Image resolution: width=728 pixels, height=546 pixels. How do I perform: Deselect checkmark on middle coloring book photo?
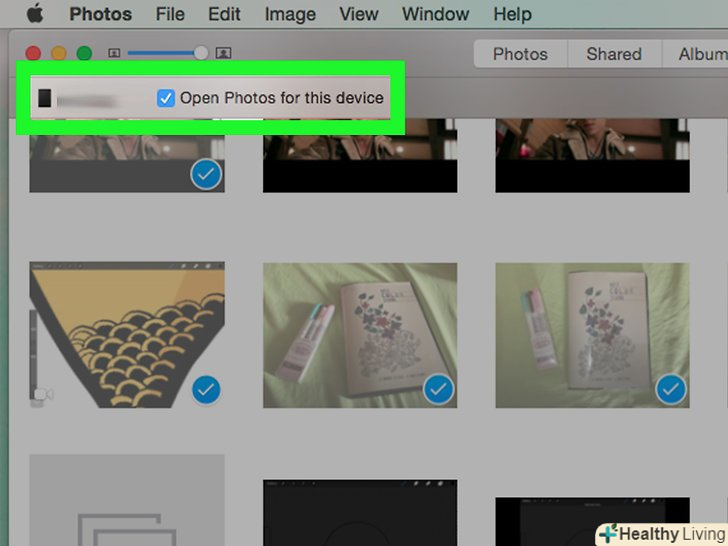438,390
